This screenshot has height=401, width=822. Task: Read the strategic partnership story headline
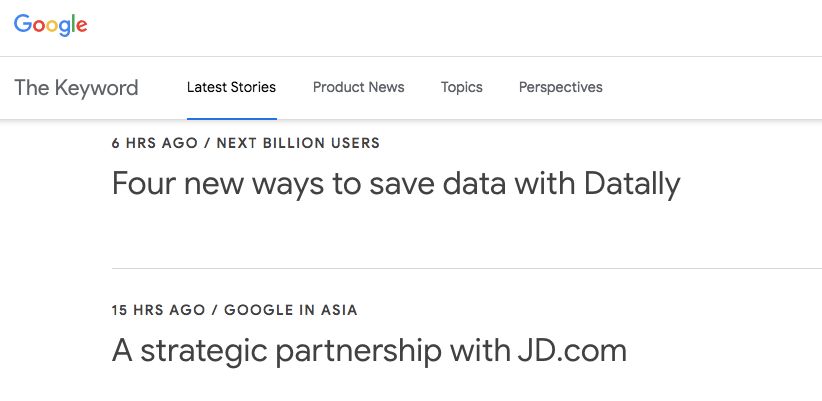369,351
